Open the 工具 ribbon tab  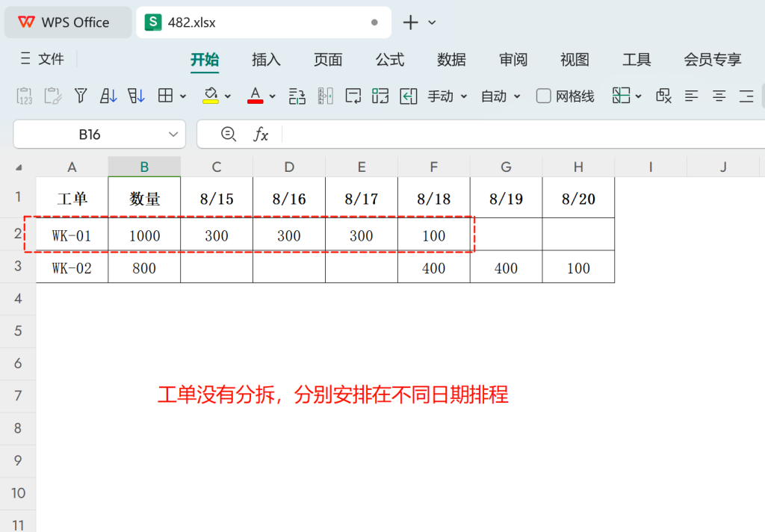pos(637,60)
